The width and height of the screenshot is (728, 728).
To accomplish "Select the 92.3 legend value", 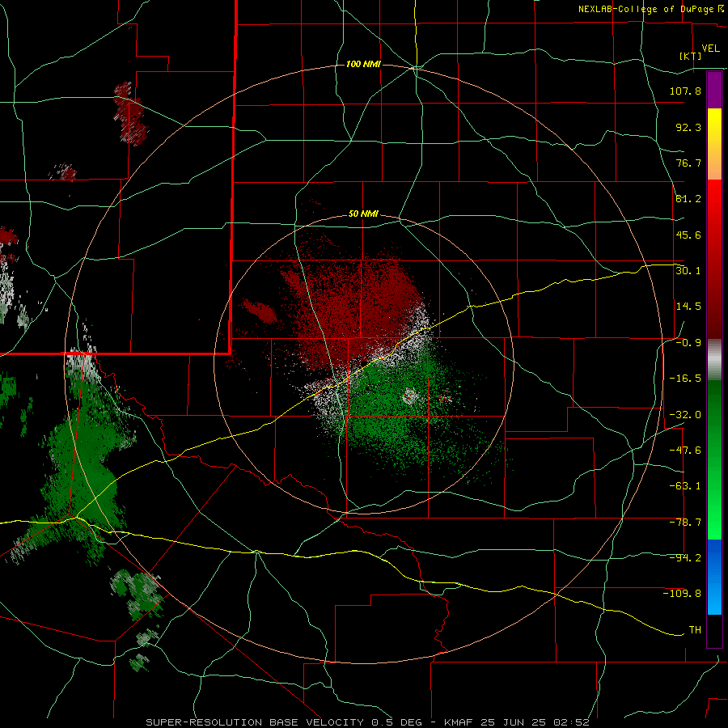I will click(x=688, y=127).
